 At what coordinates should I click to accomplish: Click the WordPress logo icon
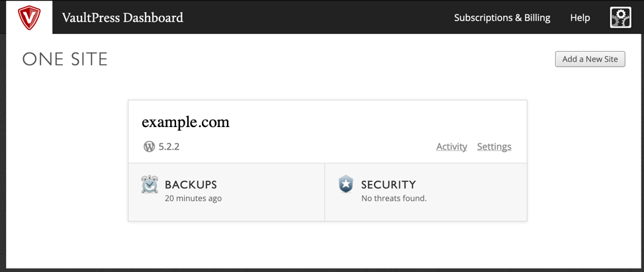[x=149, y=146]
